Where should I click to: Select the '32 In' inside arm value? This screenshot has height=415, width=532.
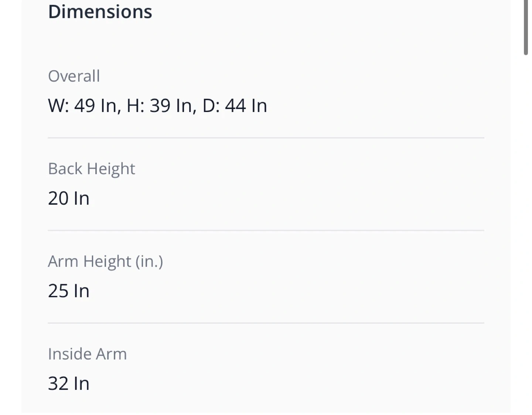[x=69, y=384]
